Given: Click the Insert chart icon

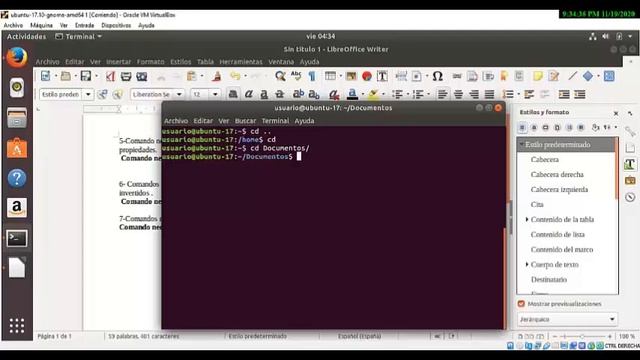Looking at the screenshot, I should [x=367, y=76].
